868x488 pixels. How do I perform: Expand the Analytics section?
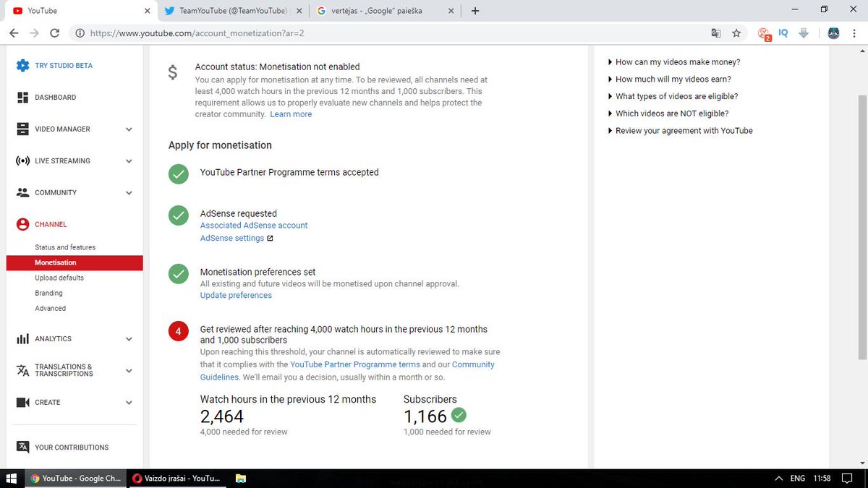129,339
